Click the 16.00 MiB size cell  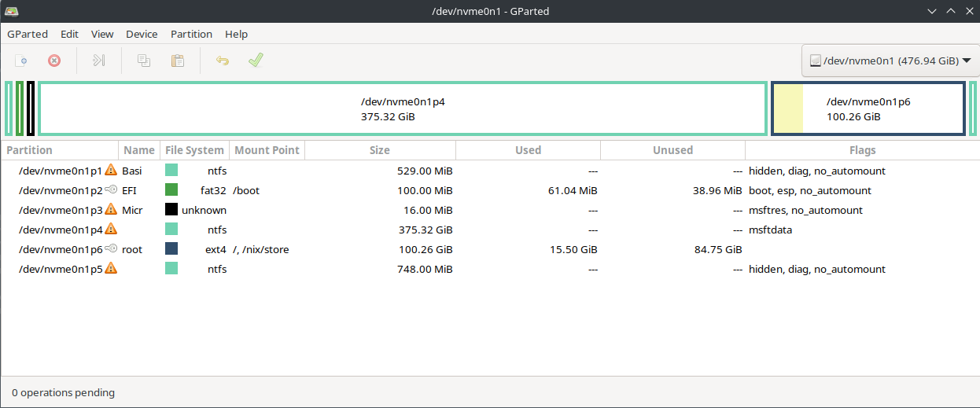click(429, 210)
